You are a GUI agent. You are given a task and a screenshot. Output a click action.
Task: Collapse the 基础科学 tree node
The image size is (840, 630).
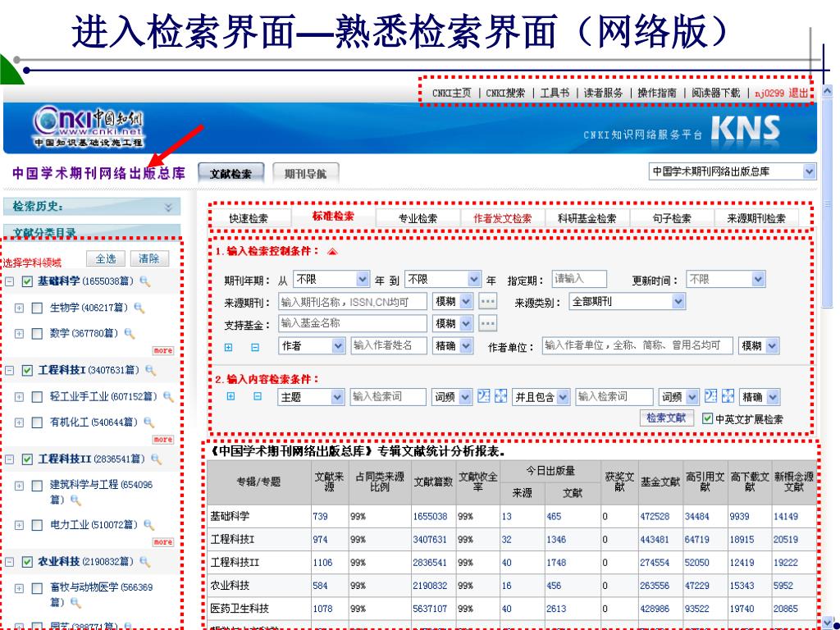[10, 281]
